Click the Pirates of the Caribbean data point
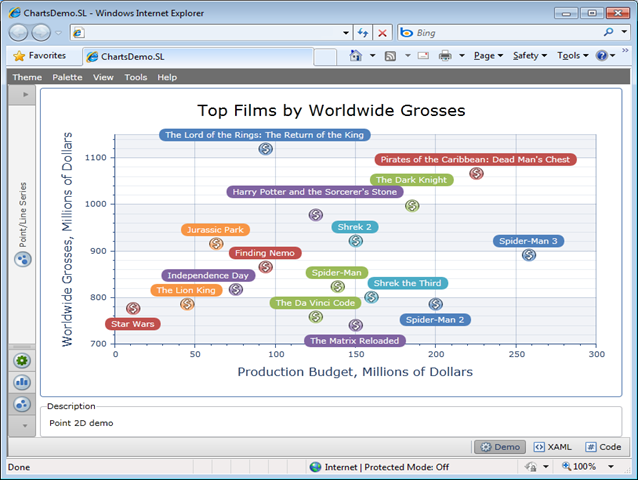Screen dimensions: 638x480 (x=476, y=173)
